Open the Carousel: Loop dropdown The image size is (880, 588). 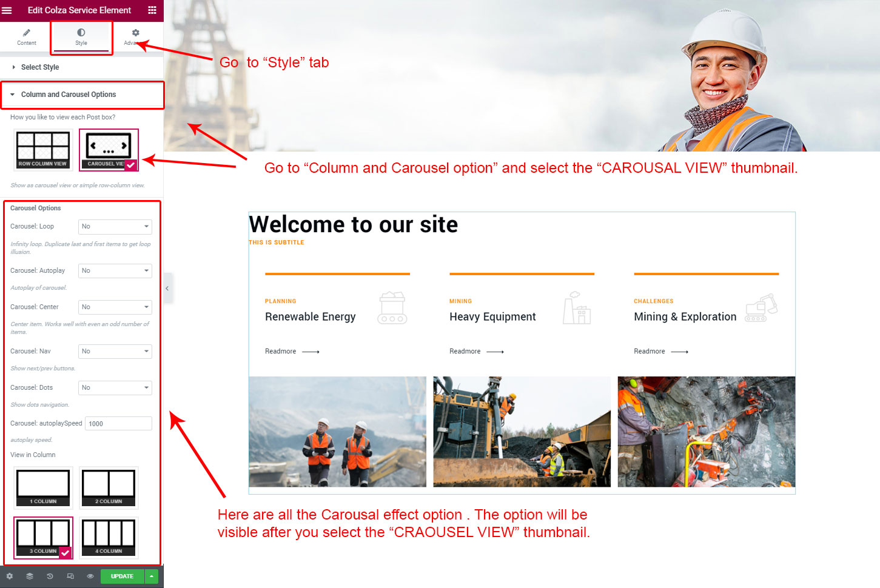(115, 227)
